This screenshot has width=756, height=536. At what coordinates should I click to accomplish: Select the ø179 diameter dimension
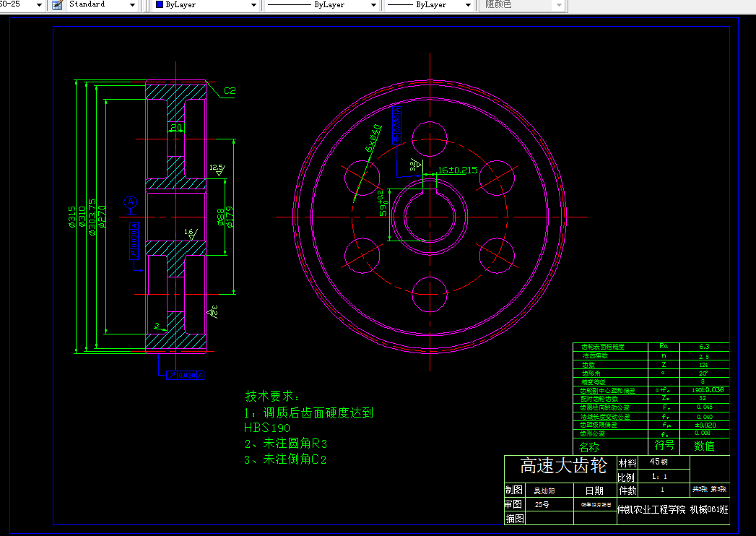(230, 217)
